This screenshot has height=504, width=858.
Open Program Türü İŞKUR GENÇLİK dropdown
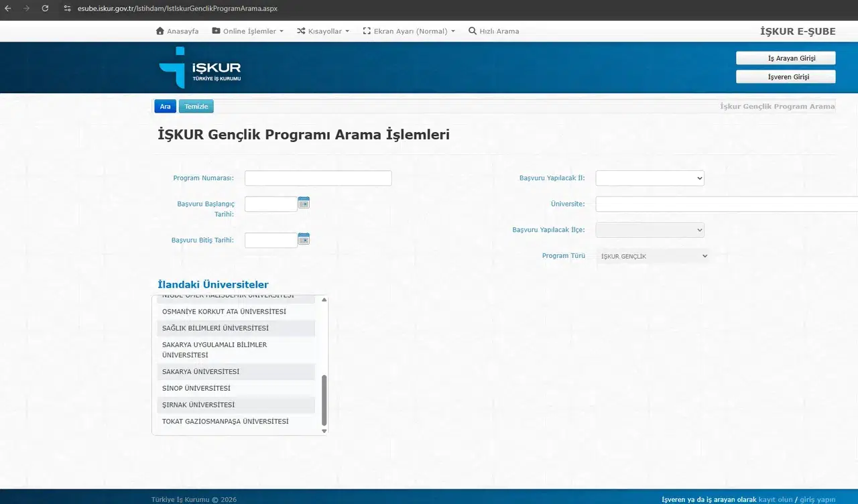(652, 256)
